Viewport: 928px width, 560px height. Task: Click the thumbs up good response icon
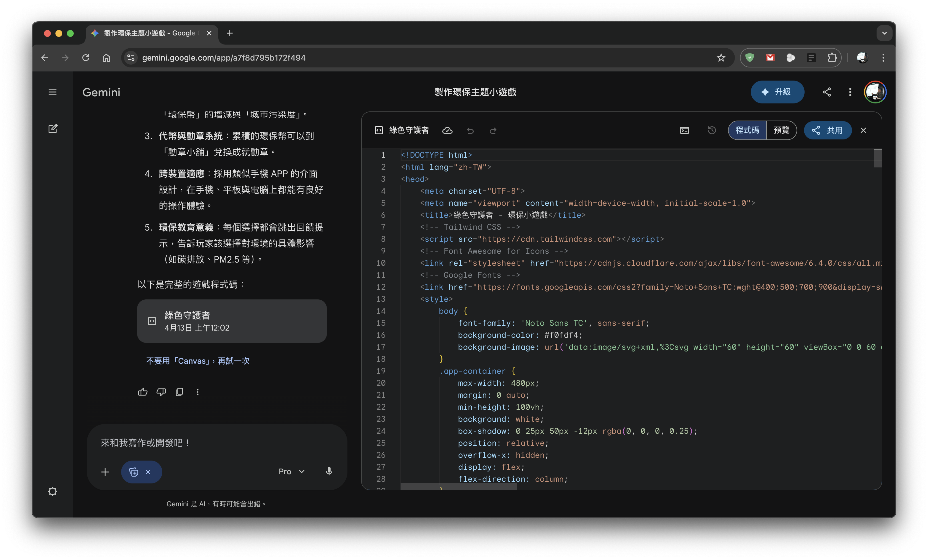tap(143, 392)
